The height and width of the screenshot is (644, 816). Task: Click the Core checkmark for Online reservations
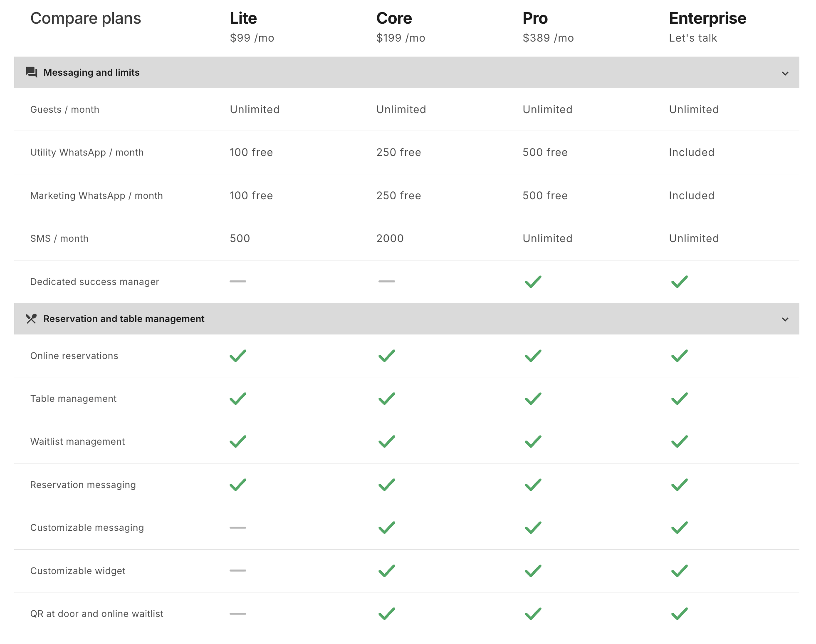pos(386,356)
